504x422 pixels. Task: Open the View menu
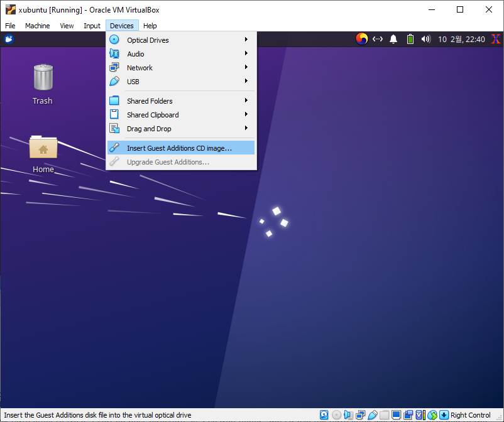pos(67,26)
